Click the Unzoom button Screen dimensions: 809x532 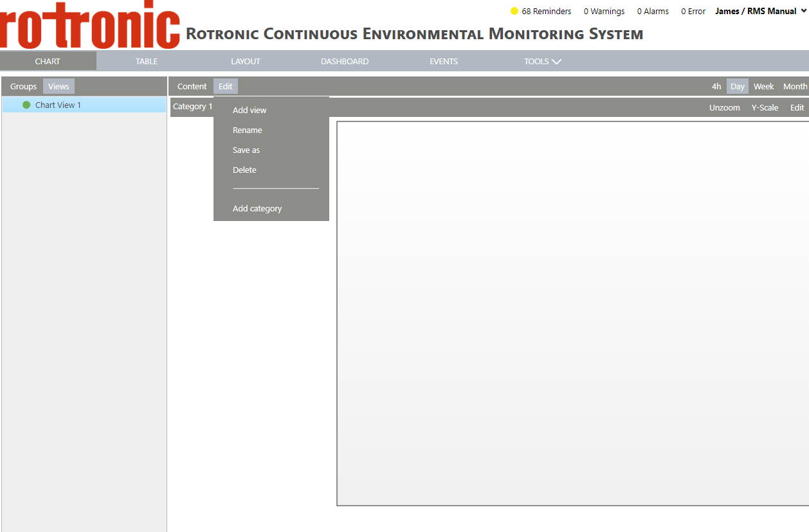725,107
